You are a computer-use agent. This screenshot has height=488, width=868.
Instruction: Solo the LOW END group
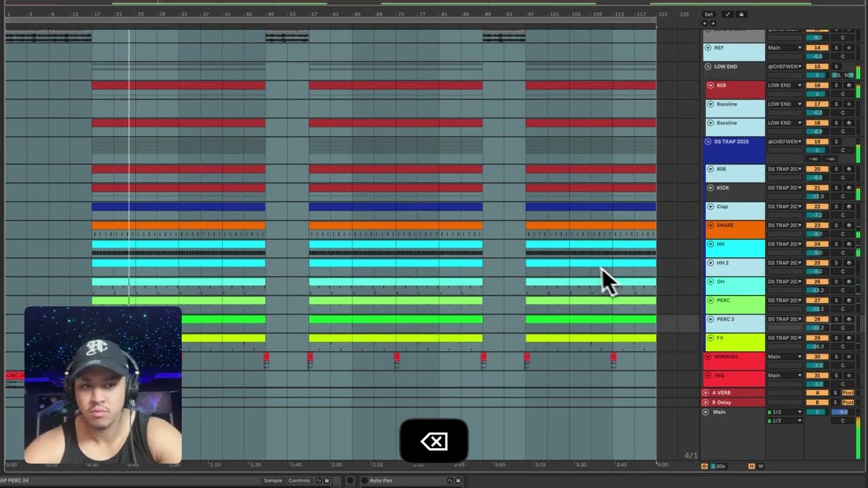836,66
